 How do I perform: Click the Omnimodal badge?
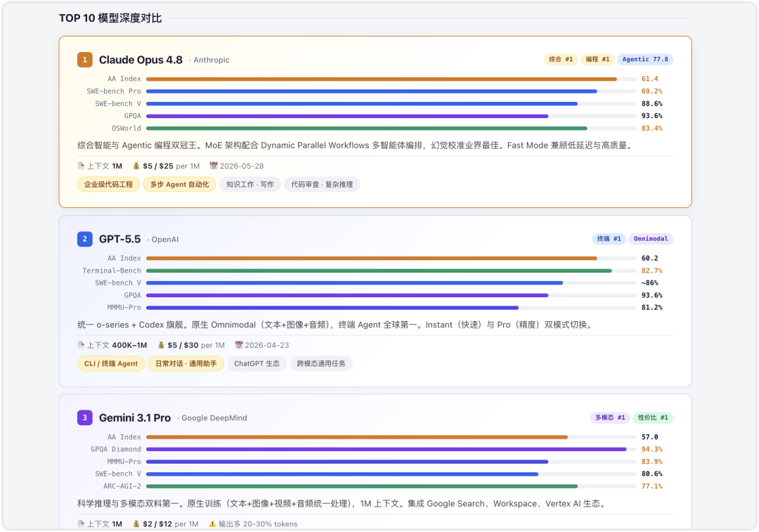point(651,239)
